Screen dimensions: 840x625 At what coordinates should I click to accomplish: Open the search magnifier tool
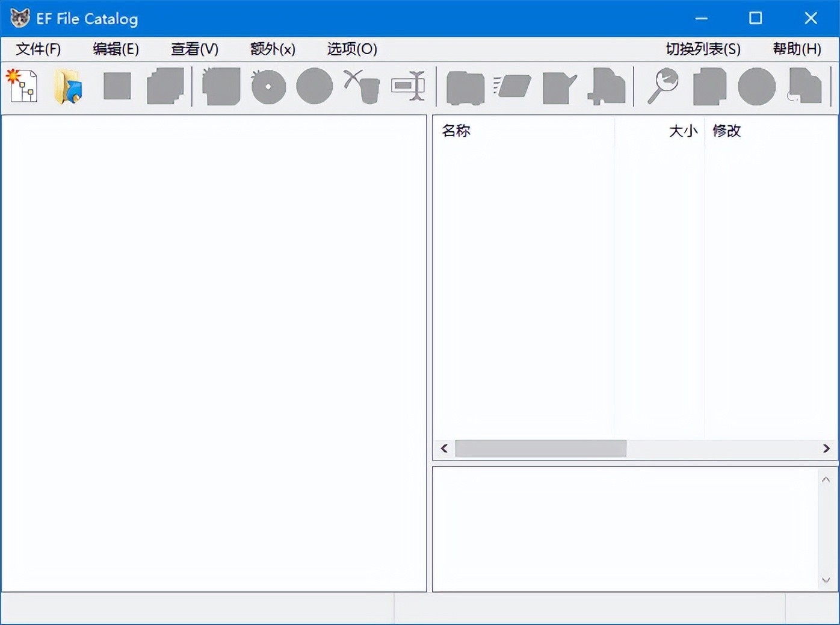point(662,87)
